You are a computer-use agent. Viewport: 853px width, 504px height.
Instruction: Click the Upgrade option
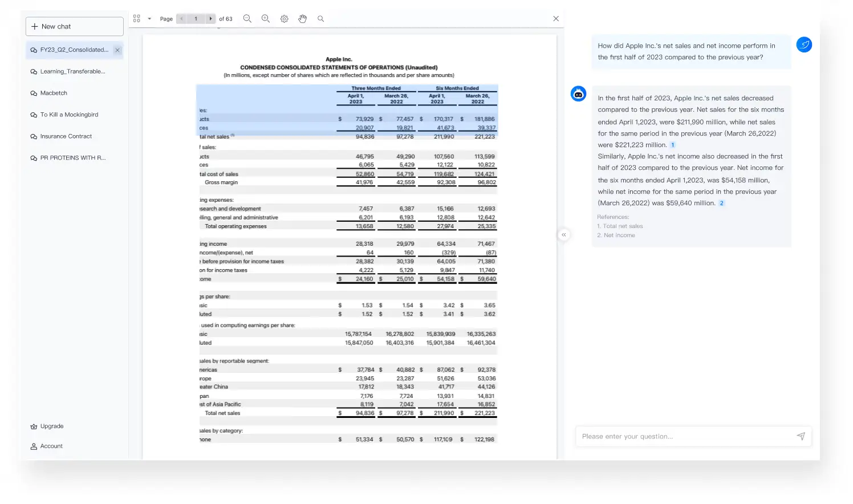click(52, 426)
